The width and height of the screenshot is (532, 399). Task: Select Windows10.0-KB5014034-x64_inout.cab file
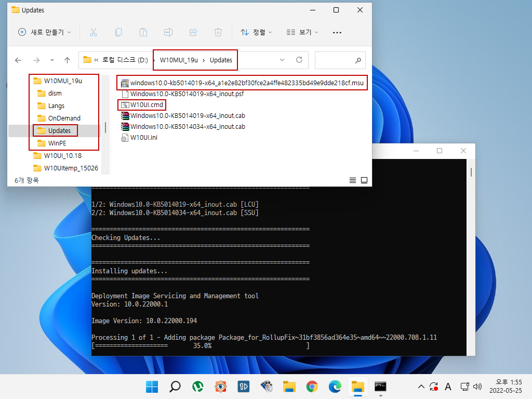coord(183,127)
